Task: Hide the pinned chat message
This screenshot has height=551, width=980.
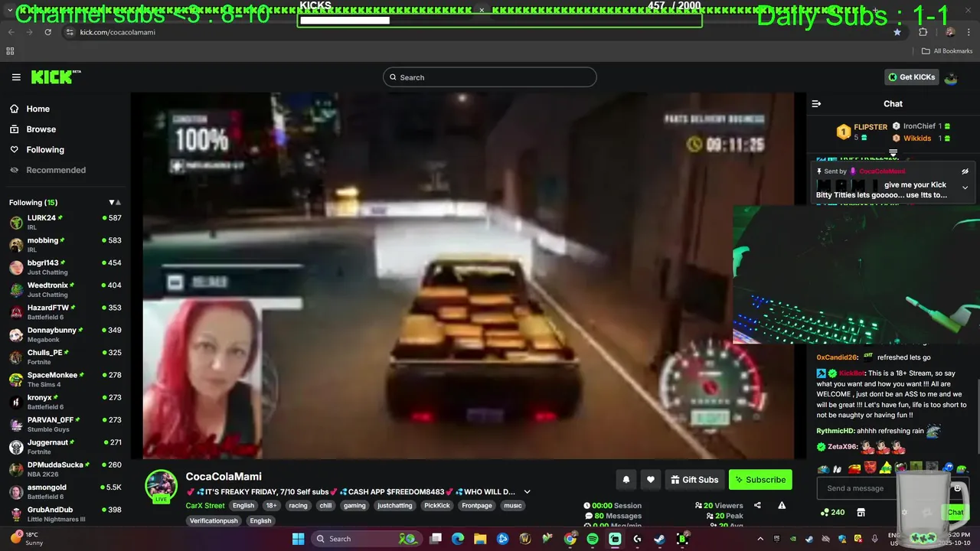Action: 965,171
